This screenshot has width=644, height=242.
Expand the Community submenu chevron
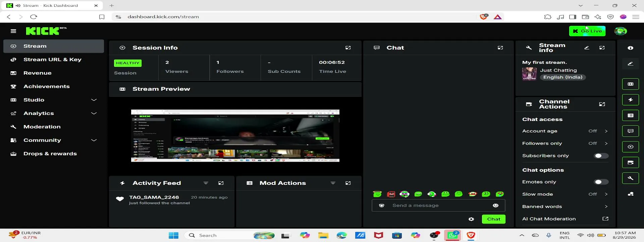pyautogui.click(x=94, y=140)
